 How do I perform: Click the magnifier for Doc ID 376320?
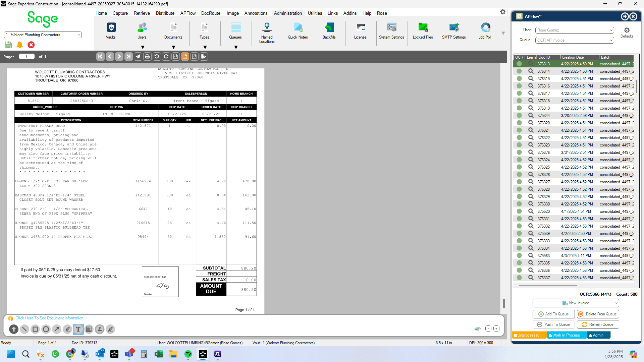[x=531, y=123]
